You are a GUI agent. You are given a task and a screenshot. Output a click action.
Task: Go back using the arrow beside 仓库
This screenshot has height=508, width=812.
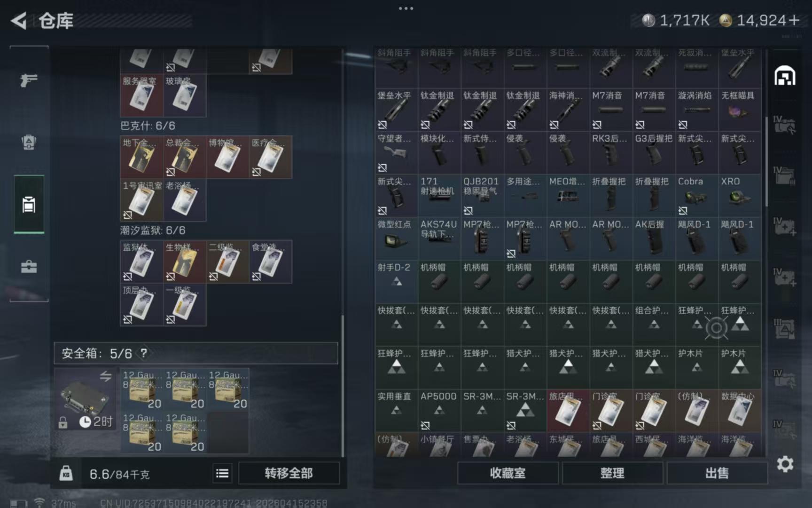pos(19,21)
